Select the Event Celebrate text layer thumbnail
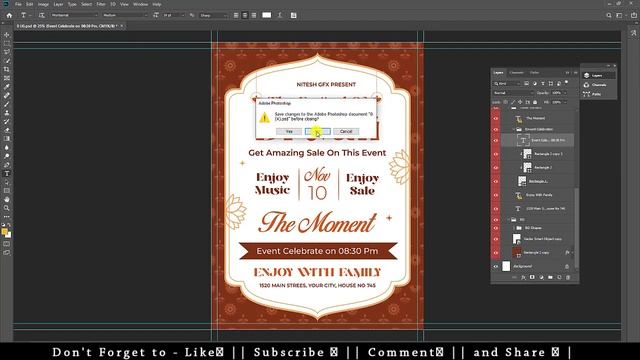This screenshot has height=360, width=640. pyautogui.click(x=523, y=140)
